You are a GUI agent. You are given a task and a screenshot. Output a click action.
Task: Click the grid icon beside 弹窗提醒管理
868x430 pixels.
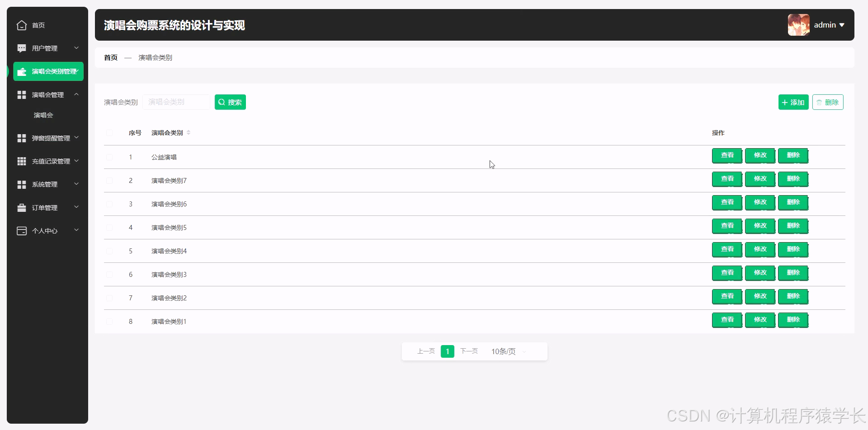(x=22, y=138)
